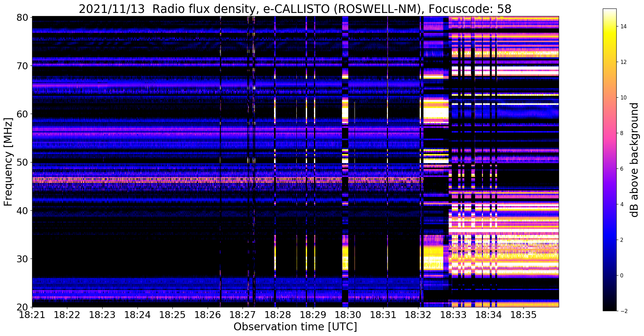Click the colorbar tick value 14
Screen dimensions: 644x336
pos(623,26)
